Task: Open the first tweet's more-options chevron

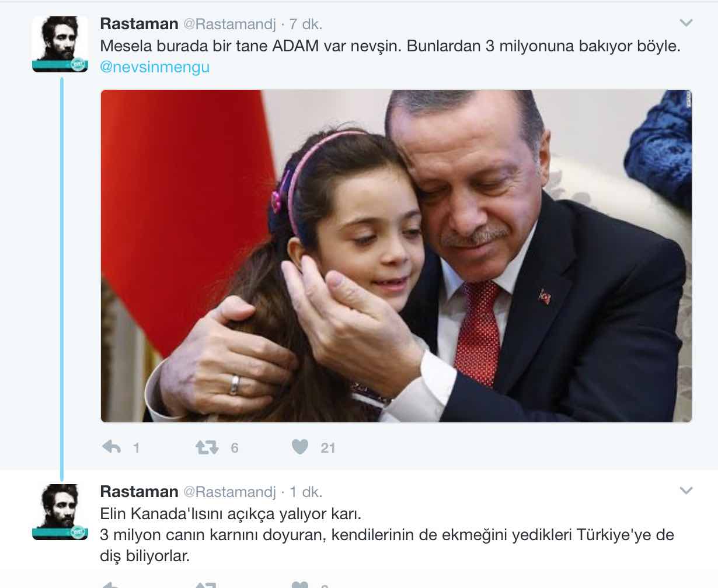Action: coord(686,23)
